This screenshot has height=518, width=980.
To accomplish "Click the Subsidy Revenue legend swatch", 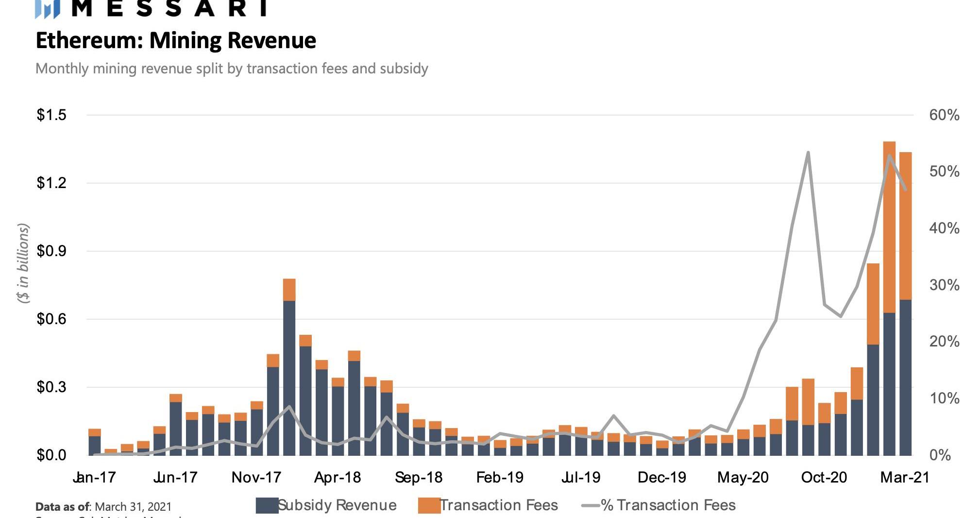I will [267, 505].
